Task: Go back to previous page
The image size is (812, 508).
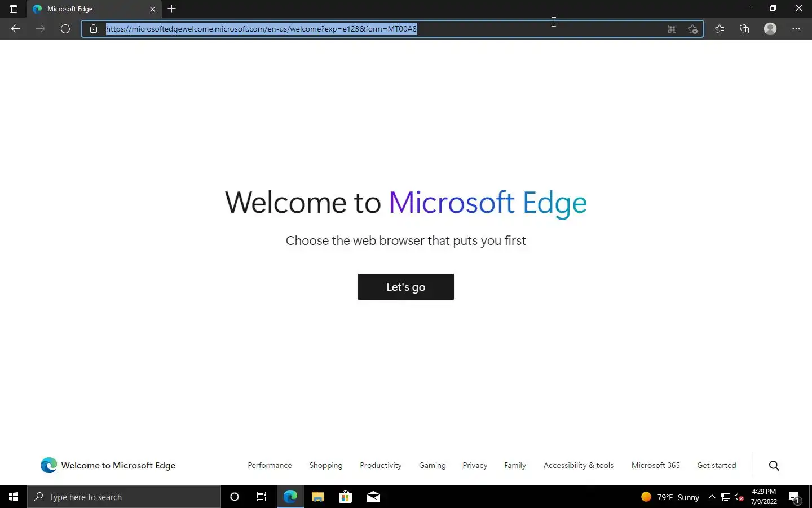Action: 16,29
